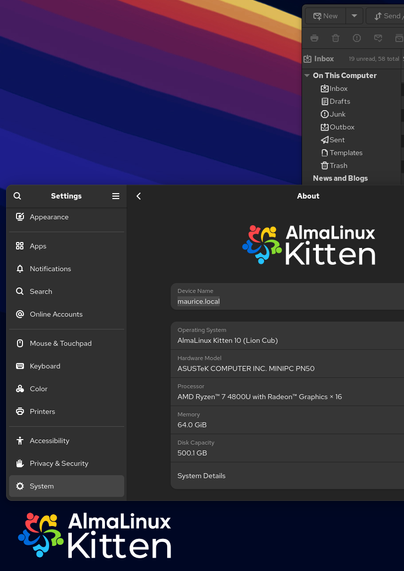Viewport: 404px width, 571px height.
Task: Open the New button dropdown arrow
Action: (x=354, y=16)
